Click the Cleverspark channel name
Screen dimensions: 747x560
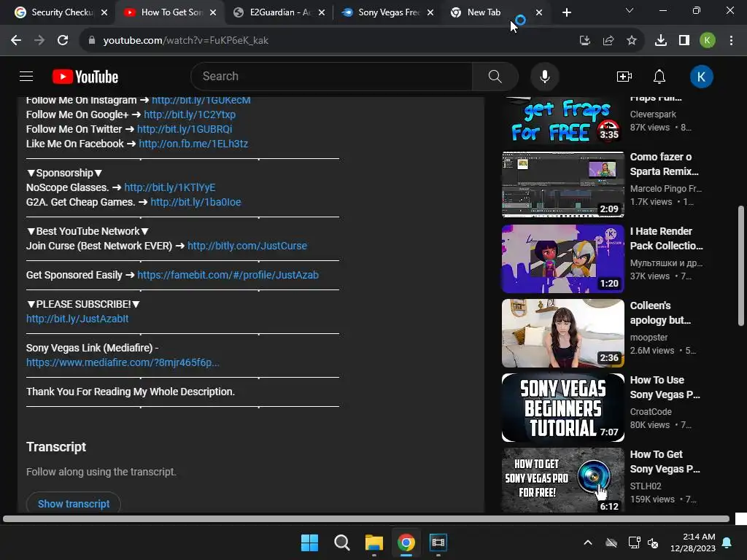653,114
